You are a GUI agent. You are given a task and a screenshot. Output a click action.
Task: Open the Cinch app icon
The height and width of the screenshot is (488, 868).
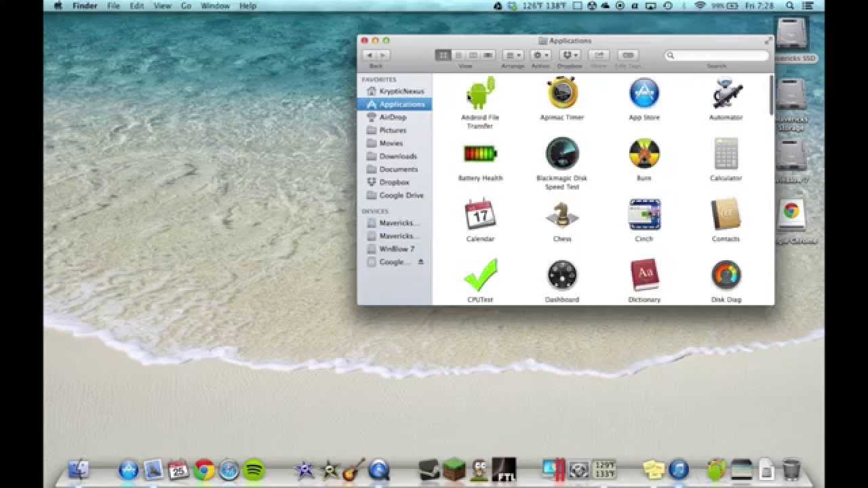(644, 215)
